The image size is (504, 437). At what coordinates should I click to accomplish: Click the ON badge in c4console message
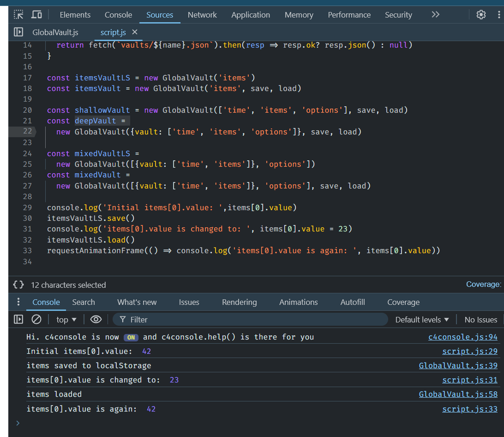(x=131, y=337)
